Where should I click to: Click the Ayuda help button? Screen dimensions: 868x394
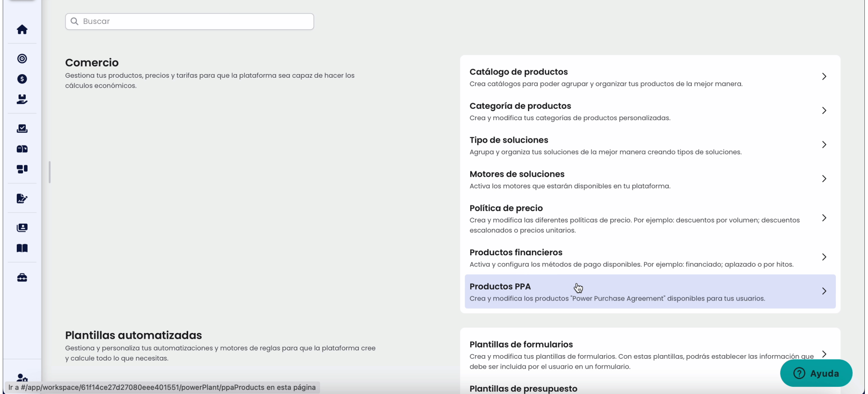[x=816, y=373]
